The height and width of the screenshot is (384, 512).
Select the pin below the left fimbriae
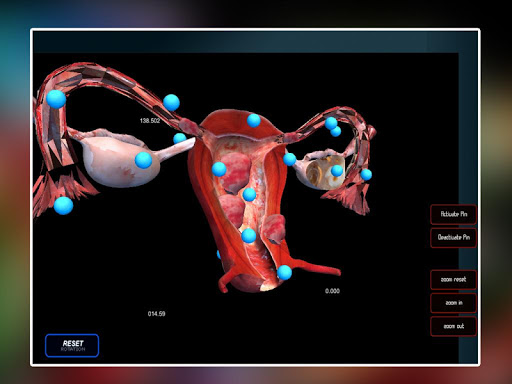coord(63,206)
